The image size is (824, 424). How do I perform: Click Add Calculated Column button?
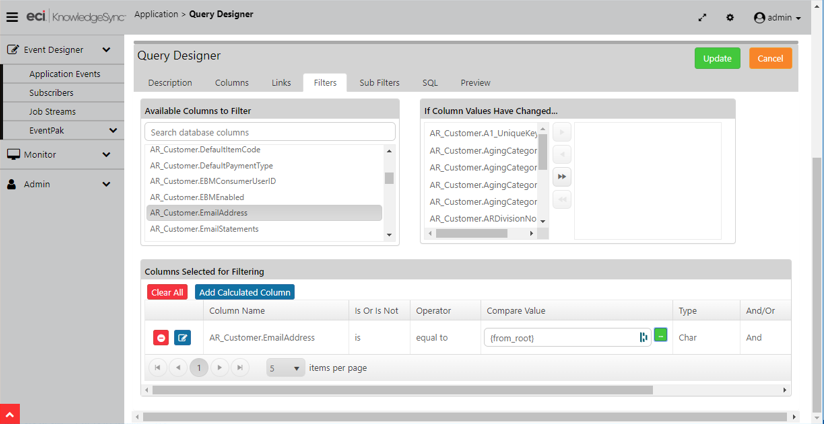point(245,292)
